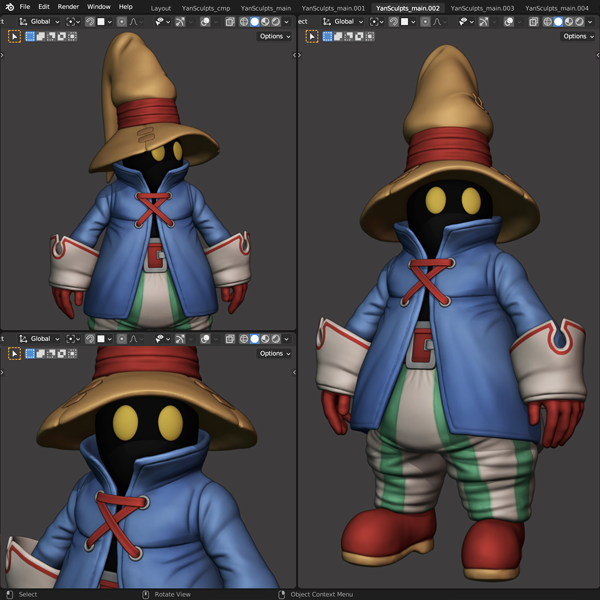Open Global orientation dropdown in bottom-left viewport
This screenshot has width=600, height=600.
click(40, 339)
